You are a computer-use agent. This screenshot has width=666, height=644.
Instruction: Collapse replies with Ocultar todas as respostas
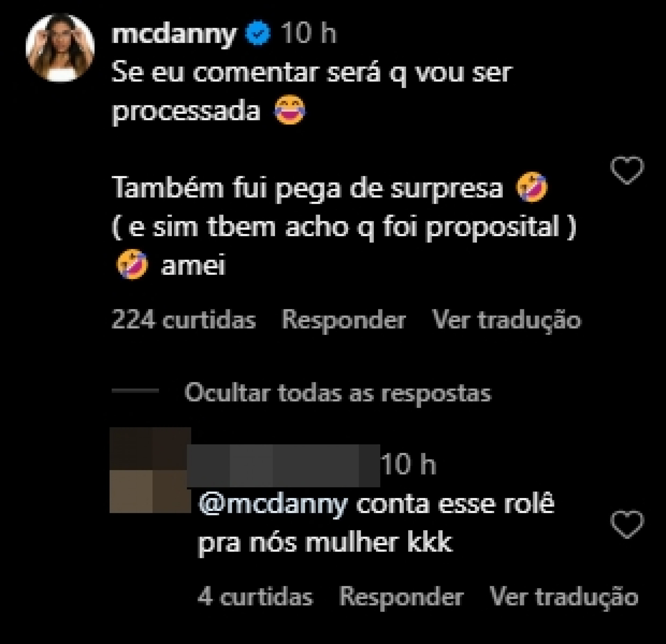(338, 393)
